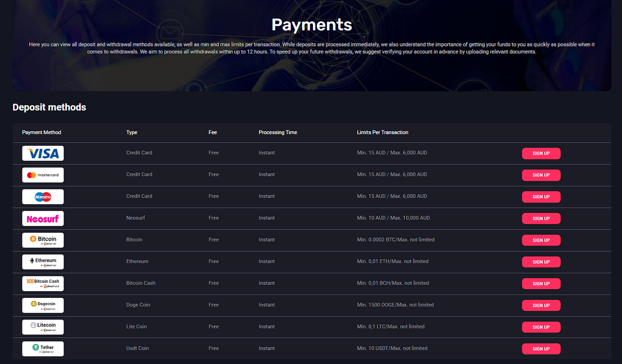Click SIGN UP for Mastercard deposits
Screen dimensions: 622x364
pos(541,175)
